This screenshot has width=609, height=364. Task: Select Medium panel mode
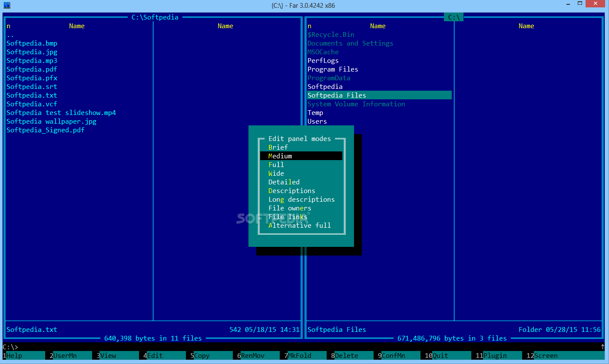tap(301, 156)
